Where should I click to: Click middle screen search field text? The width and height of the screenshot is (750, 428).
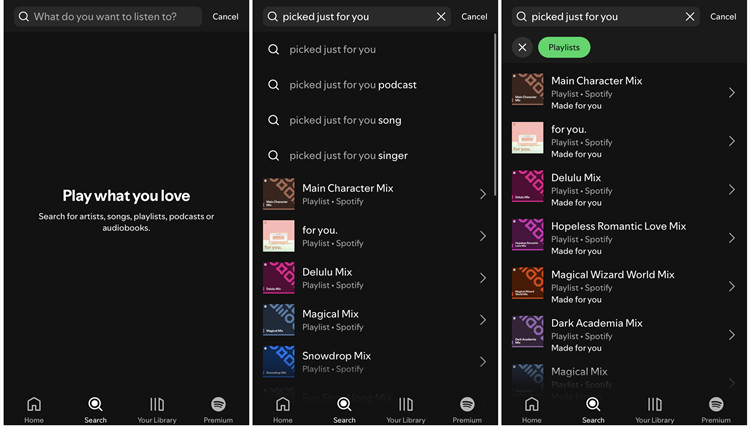325,17
